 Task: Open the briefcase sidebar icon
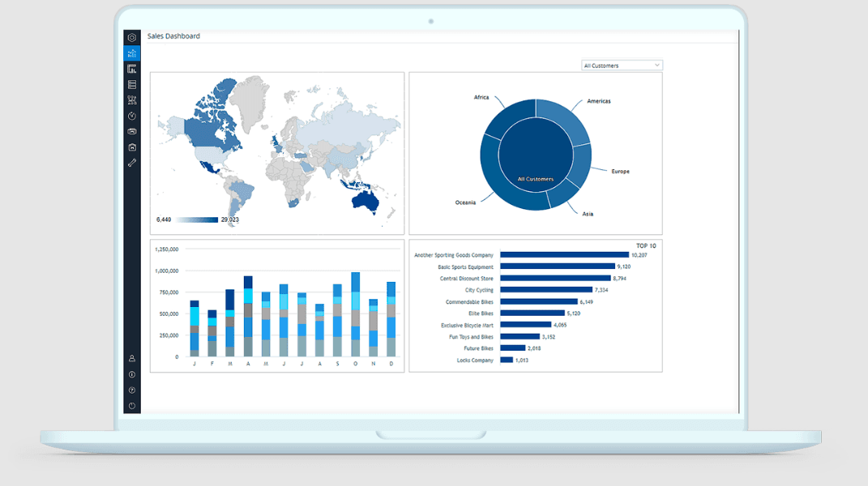tap(132, 147)
